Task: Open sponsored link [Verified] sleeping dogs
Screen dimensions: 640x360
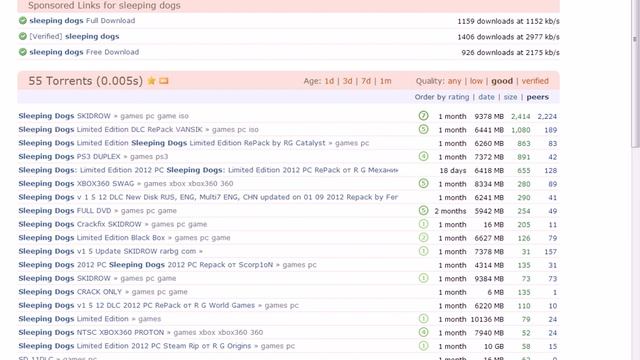Action: (x=74, y=36)
